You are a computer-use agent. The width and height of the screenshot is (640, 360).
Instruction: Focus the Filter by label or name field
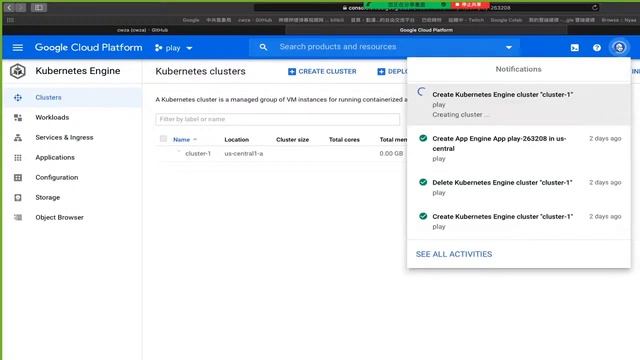pyautogui.click(x=278, y=119)
